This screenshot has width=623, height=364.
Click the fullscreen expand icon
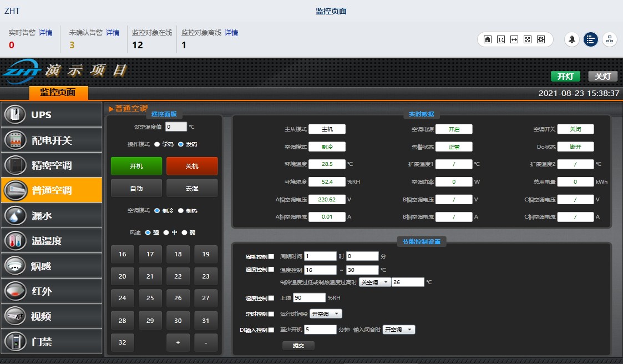pyautogui.click(x=528, y=39)
